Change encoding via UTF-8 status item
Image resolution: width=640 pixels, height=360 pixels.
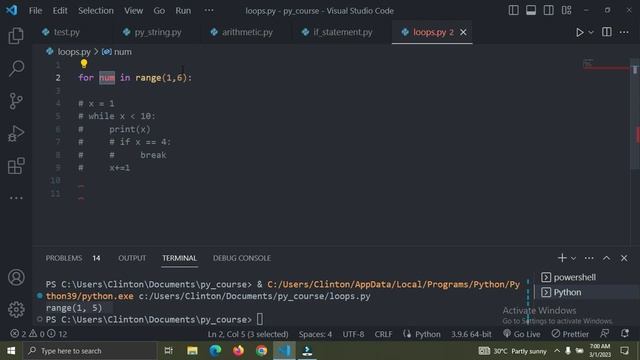pos(353,334)
